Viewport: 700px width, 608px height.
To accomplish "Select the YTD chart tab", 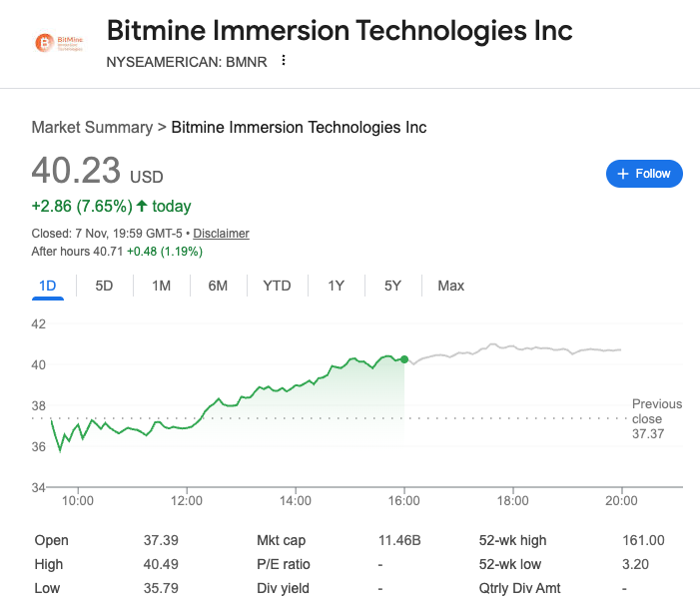I will click(x=277, y=286).
